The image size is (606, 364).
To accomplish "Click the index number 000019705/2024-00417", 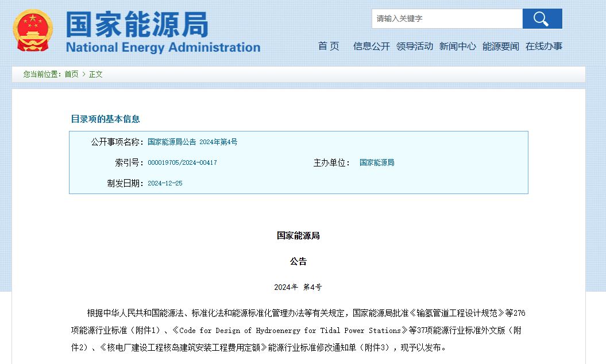I will [x=182, y=162].
